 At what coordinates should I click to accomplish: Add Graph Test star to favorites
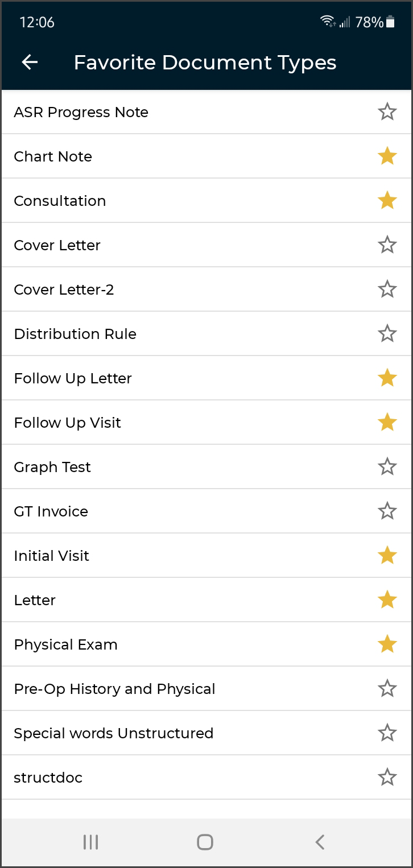tap(387, 467)
